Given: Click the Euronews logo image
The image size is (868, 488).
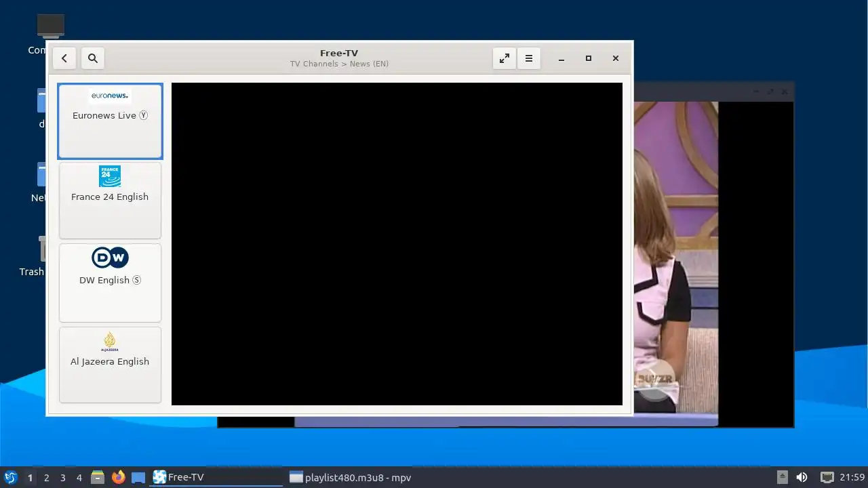Looking at the screenshot, I should 110,96.
